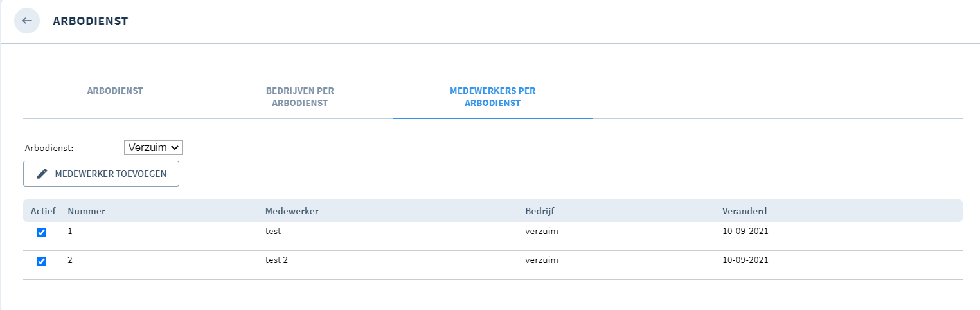The image size is (980, 310).
Task: Click the Bedrijf column header
Action: point(540,211)
